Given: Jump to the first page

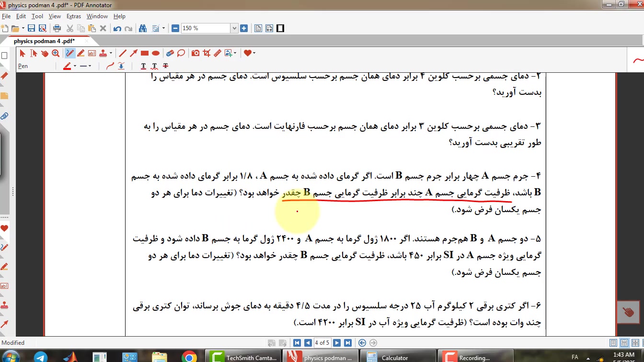Looking at the screenshot, I should click(x=297, y=343).
